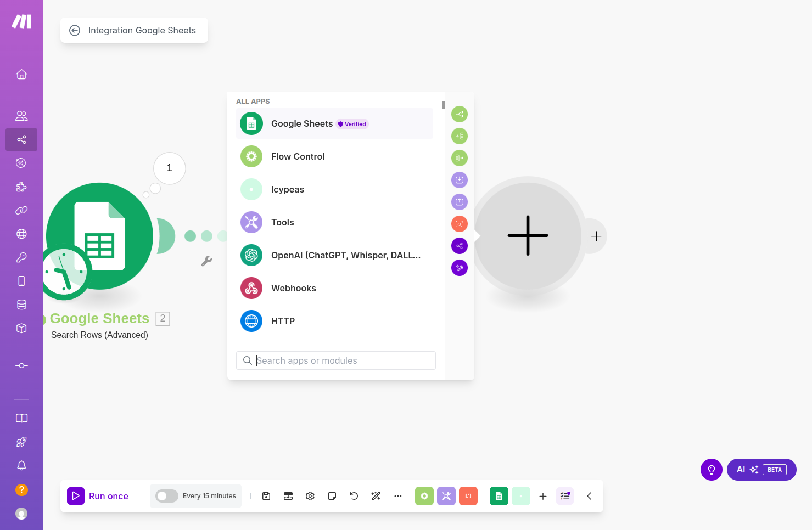812x530 pixels.
Task: Select Tools from the app list
Action: pos(334,222)
